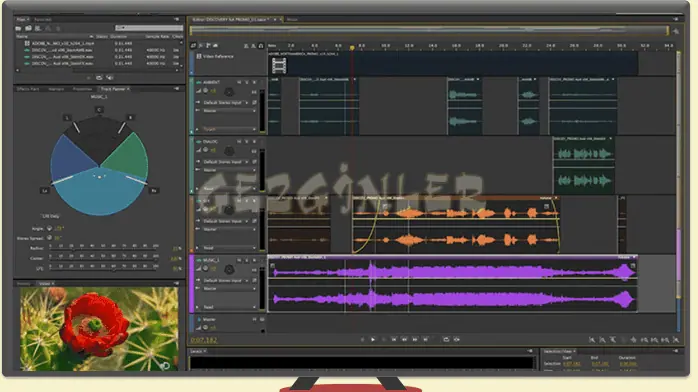Viewport: 698px width, 392px height.
Task: Click the Skip Selection icon beside Loop
Action: coord(457,339)
